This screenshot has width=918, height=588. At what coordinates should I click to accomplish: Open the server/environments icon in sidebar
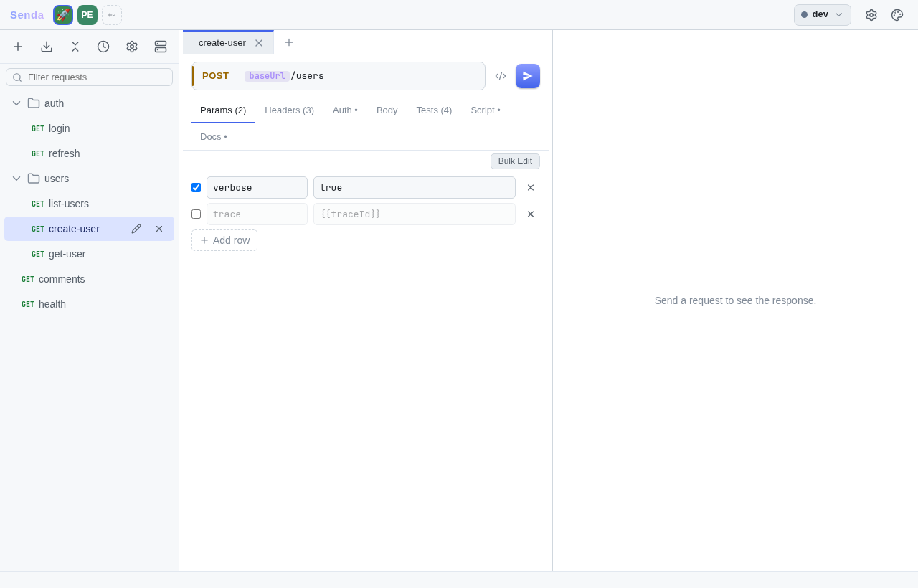point(161,47)
